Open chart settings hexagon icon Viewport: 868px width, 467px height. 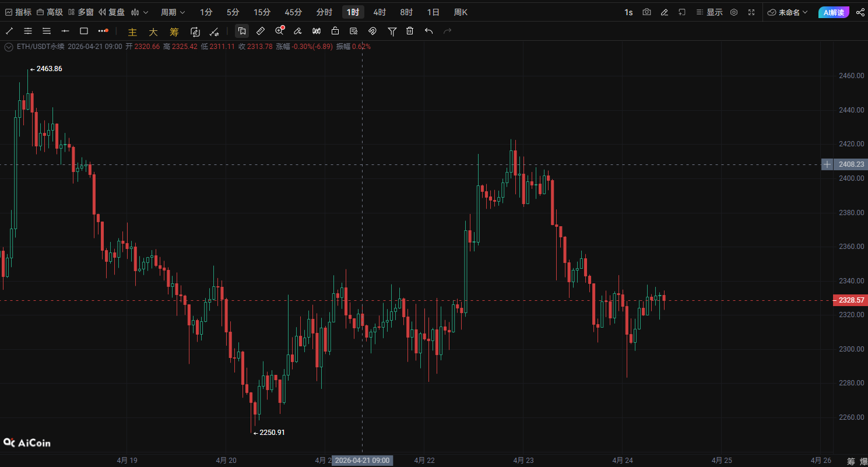pos(734,12)
